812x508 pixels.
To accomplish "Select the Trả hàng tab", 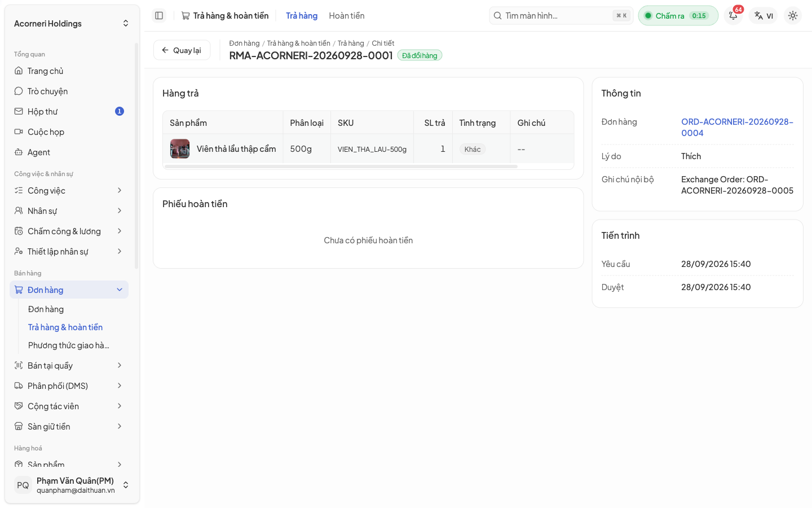I will tap(302, 16).
